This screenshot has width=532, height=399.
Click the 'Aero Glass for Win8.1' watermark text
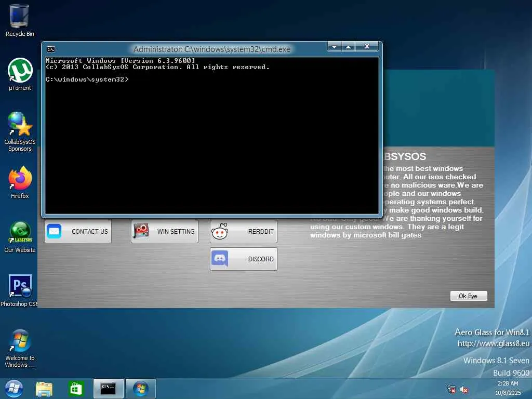(492, 332)
